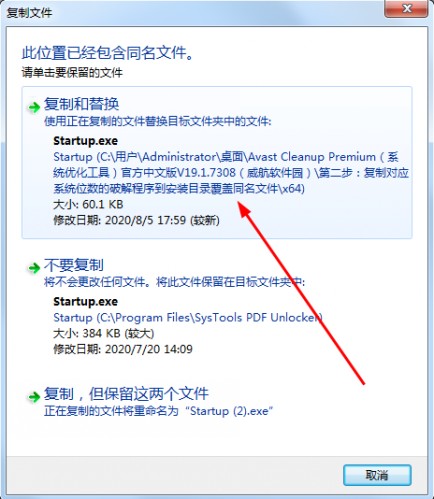Click the 取消 button

pyautogui.click(x=377, y=475)
